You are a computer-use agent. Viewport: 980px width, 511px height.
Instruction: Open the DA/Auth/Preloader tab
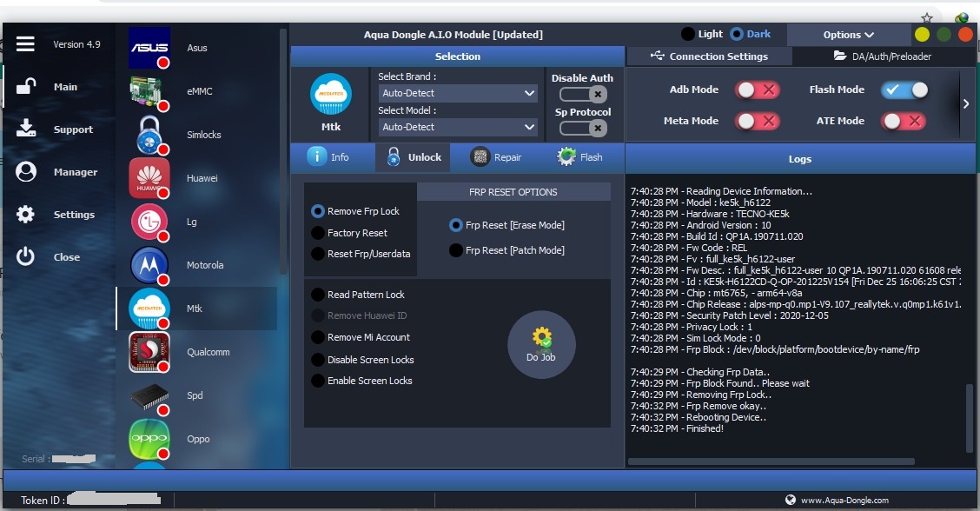(x=882, y=56)
